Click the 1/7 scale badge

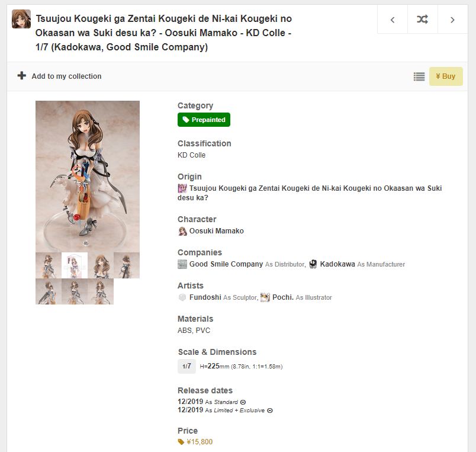186,367
